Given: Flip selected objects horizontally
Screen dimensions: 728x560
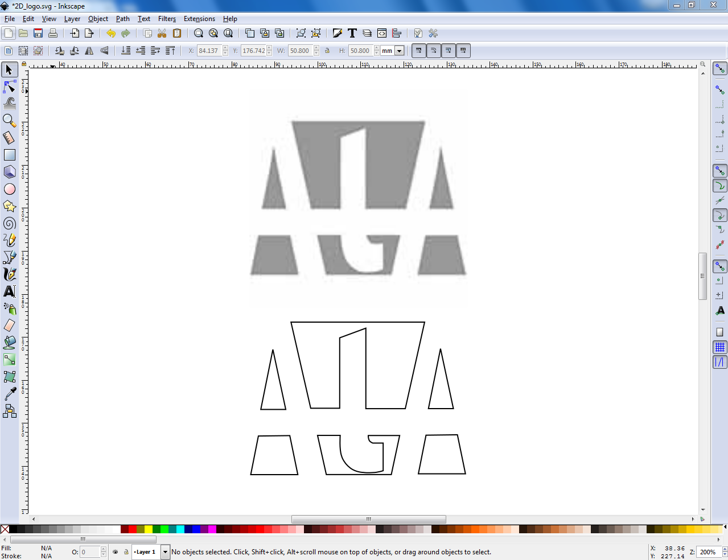Looking at the screenshot, I should (x=89, y=51).
